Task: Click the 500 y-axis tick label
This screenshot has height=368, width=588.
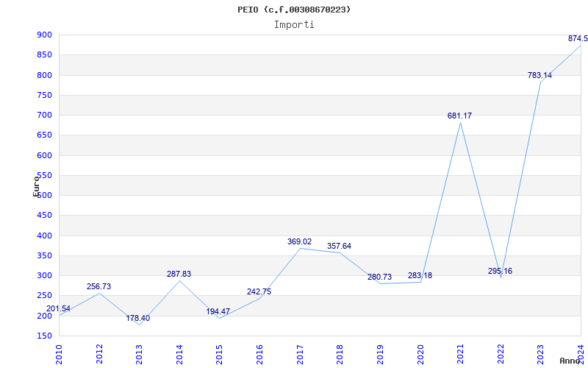Action: pos(44,196)
